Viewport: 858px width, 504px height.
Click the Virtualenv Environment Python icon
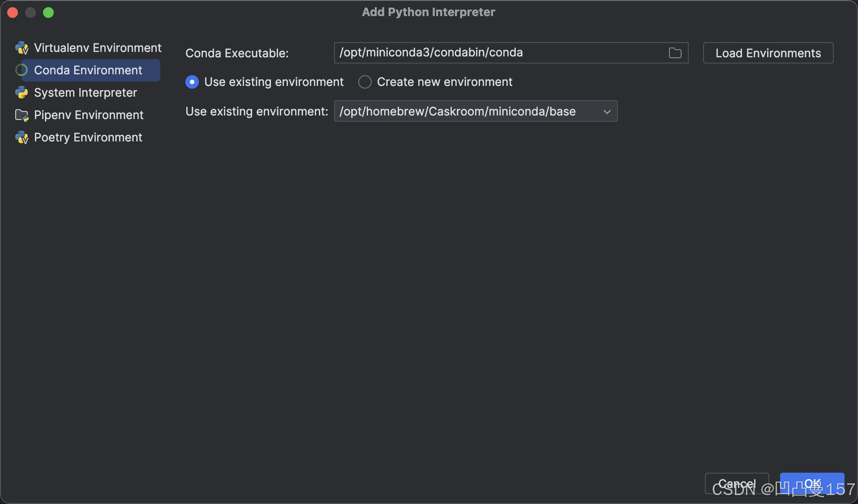click(x=21, y=48)
